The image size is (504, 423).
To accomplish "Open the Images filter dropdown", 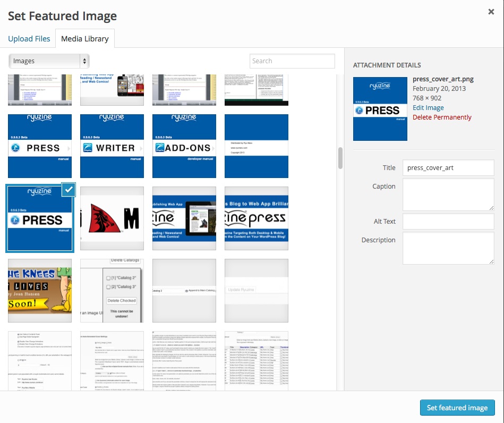I will pos(49,61).
